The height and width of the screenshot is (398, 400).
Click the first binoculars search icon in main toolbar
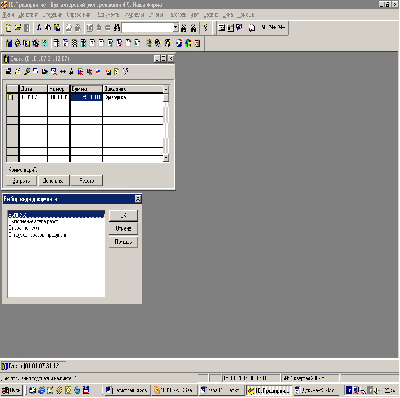[x=184, y=28]
